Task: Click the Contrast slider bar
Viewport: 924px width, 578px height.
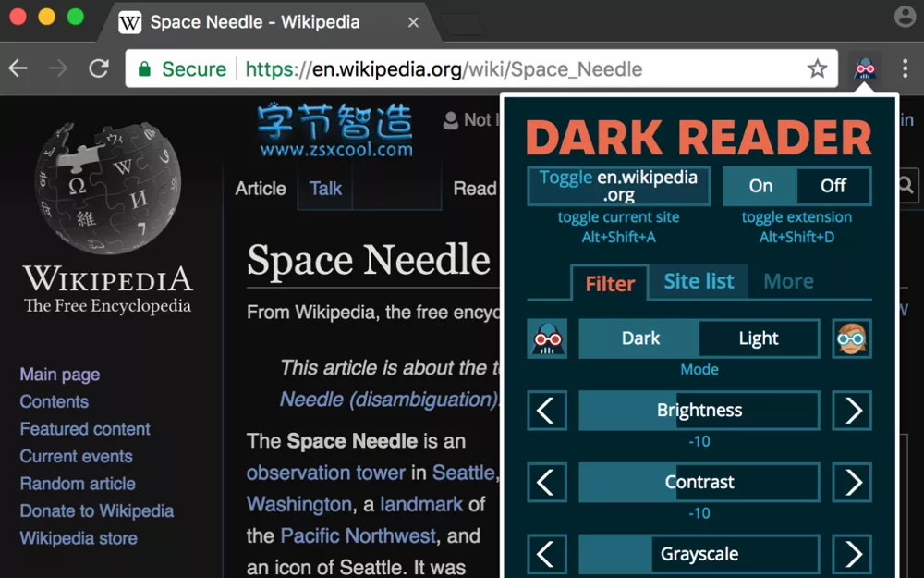Action: (699, 483)
